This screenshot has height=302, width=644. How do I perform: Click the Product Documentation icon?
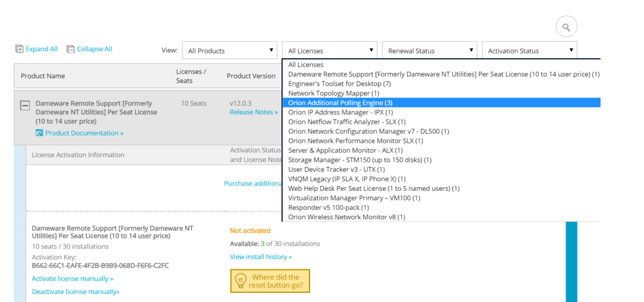(x=39, y=133)
